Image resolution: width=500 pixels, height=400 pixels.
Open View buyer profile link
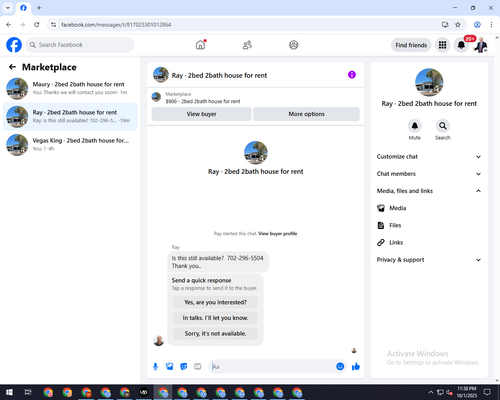pos(278,234)
